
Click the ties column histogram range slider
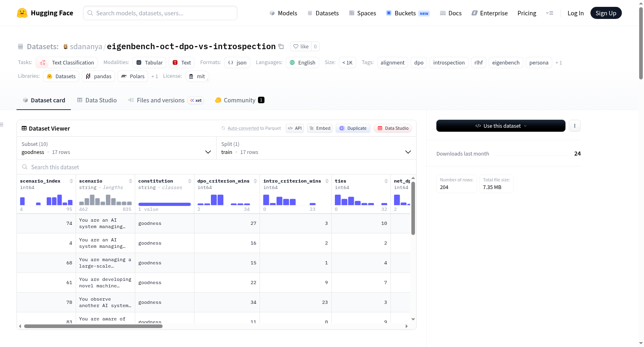tap(361, 200)
